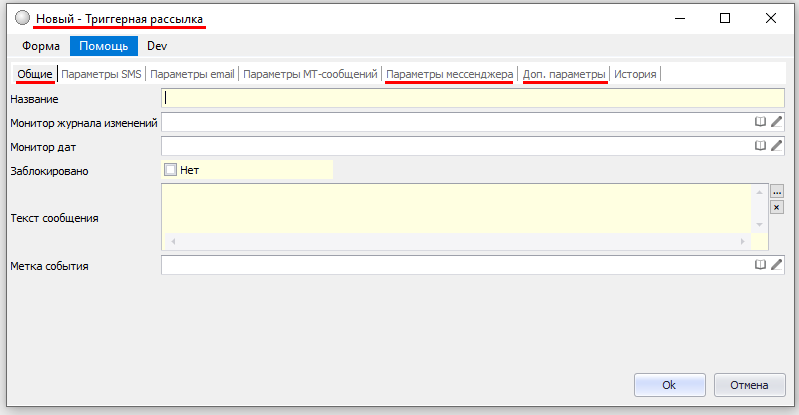
Task: Switch to Параметры SMS tab
Action: click(102, 74)
